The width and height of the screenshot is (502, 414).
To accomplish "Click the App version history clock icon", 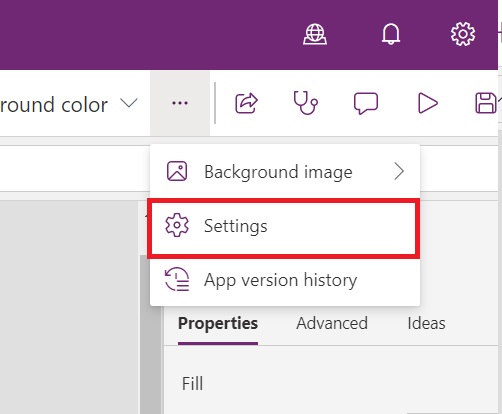I will coord(177,279).
